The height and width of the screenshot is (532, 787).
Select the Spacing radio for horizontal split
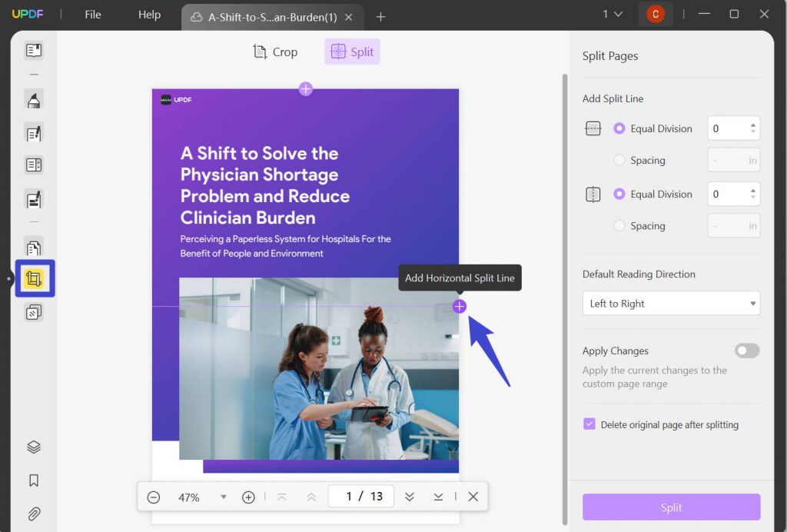pos(619,160)
